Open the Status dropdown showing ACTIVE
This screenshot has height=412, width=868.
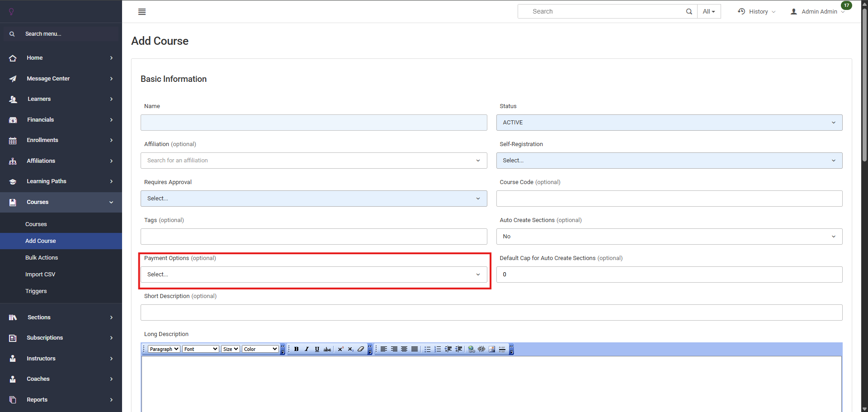tap(669, 123)
